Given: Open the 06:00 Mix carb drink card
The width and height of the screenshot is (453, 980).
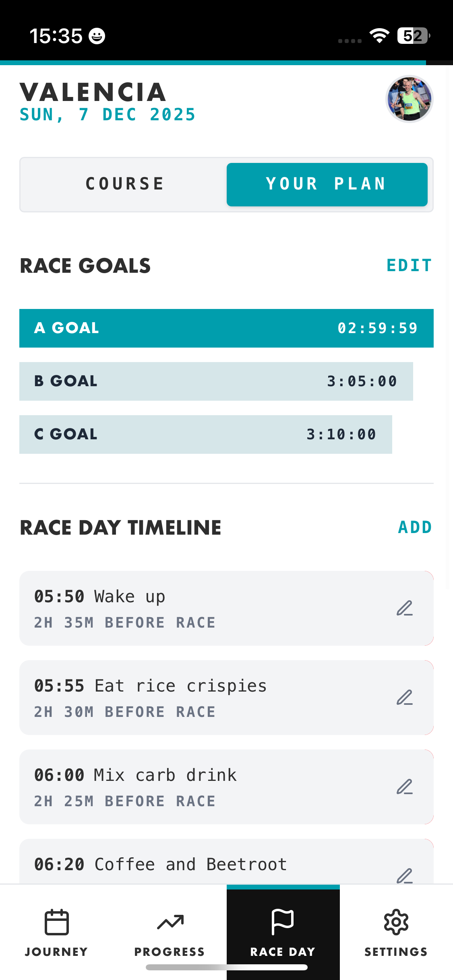Looking at the screenshot, I should pos(201,787).
